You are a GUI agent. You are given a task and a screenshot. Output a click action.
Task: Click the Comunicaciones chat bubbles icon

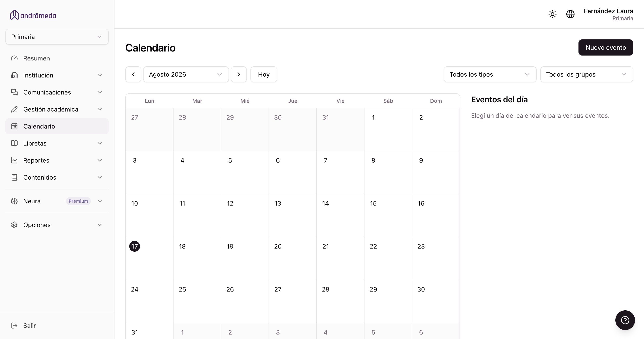click(x=14, y=92)
